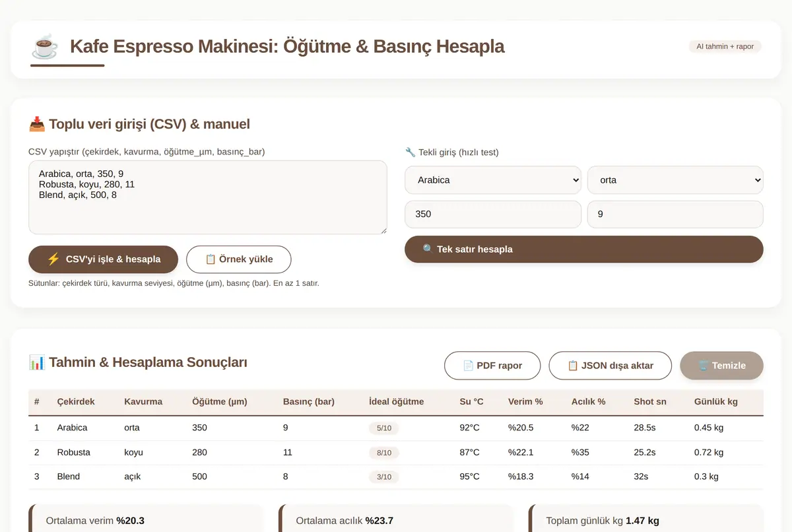This screenshot has width=792, height=532.
Task: Export results with 'PDF rapor' button
Action: (492, 366)
